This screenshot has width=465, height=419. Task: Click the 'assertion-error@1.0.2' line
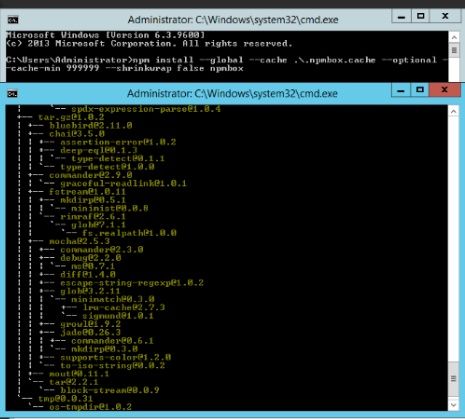[118, 142]
